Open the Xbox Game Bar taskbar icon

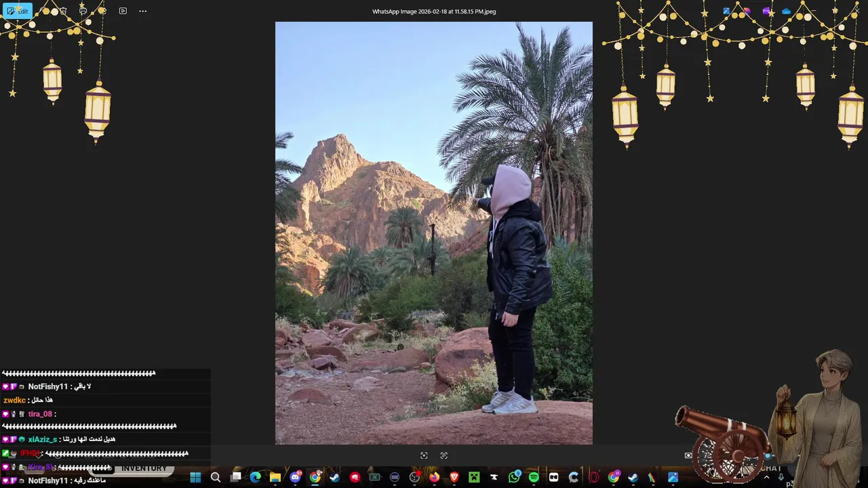374,477
